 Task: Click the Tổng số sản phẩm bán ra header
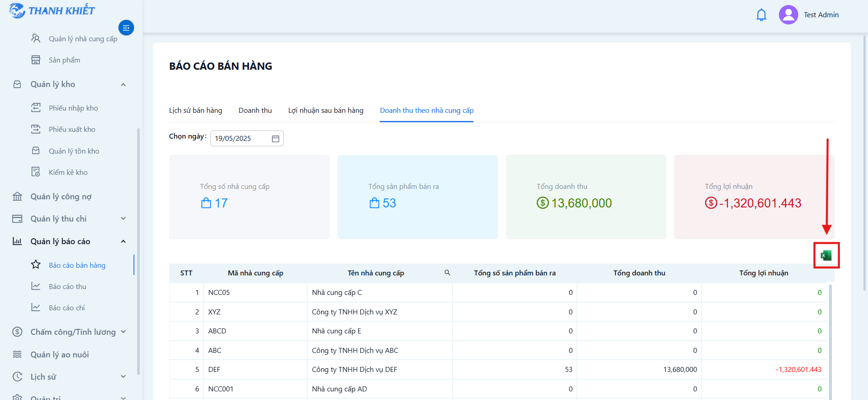pos(515,273)
